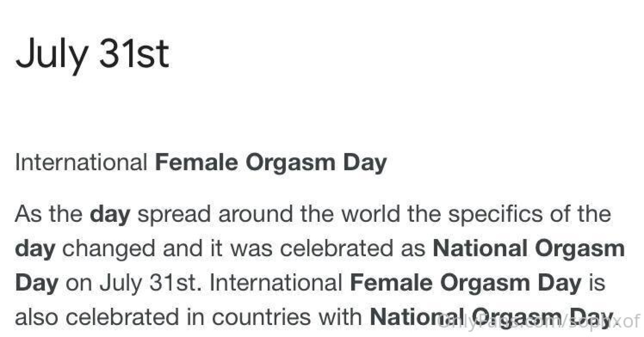
Task: Click bold "Female Orgasm Day" inside the paragraph
Action: click(466, 284)
